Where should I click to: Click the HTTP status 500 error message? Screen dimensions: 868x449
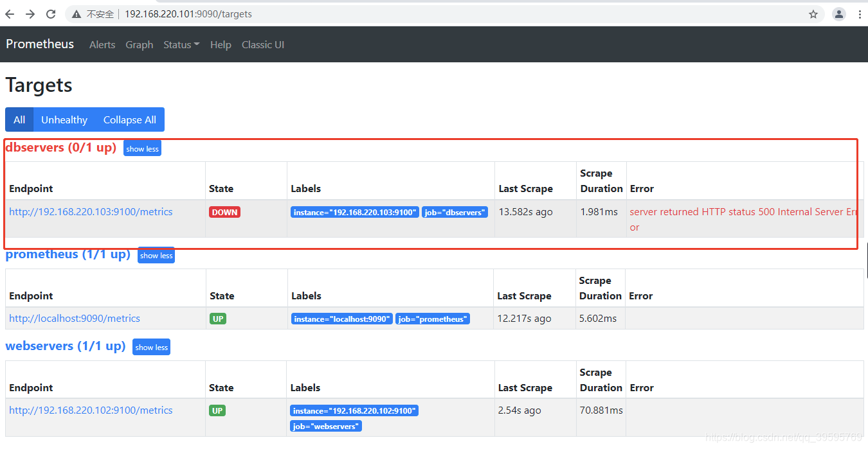click(743, 219)
